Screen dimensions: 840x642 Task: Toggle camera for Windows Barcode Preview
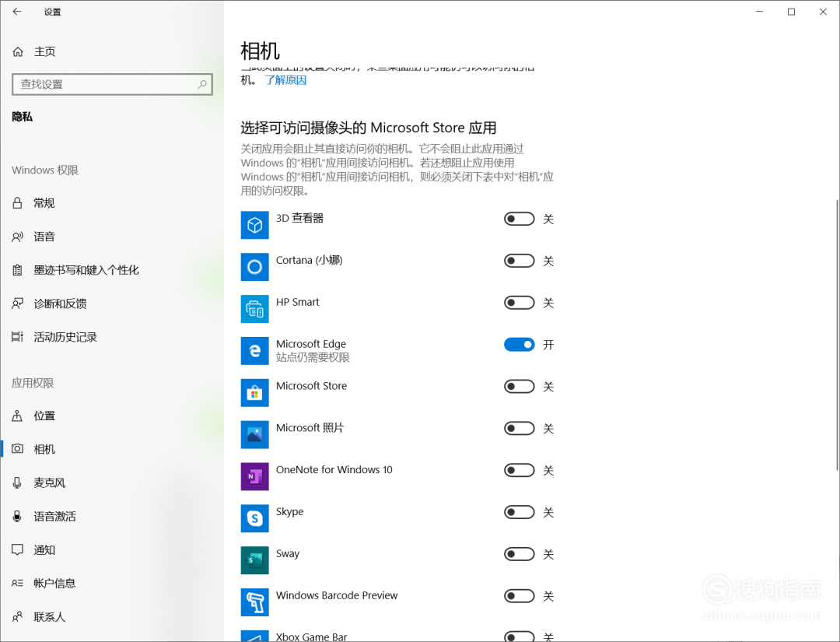click(519, 596)
